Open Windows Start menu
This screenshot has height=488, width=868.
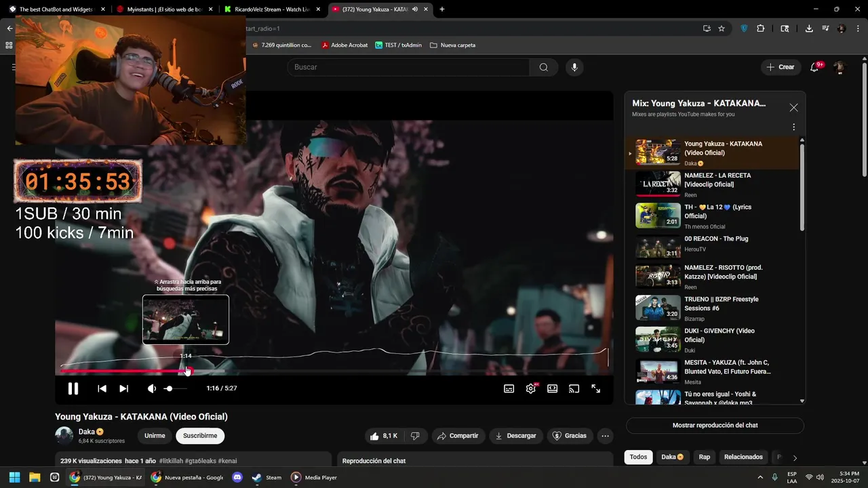tap(14, 477)
